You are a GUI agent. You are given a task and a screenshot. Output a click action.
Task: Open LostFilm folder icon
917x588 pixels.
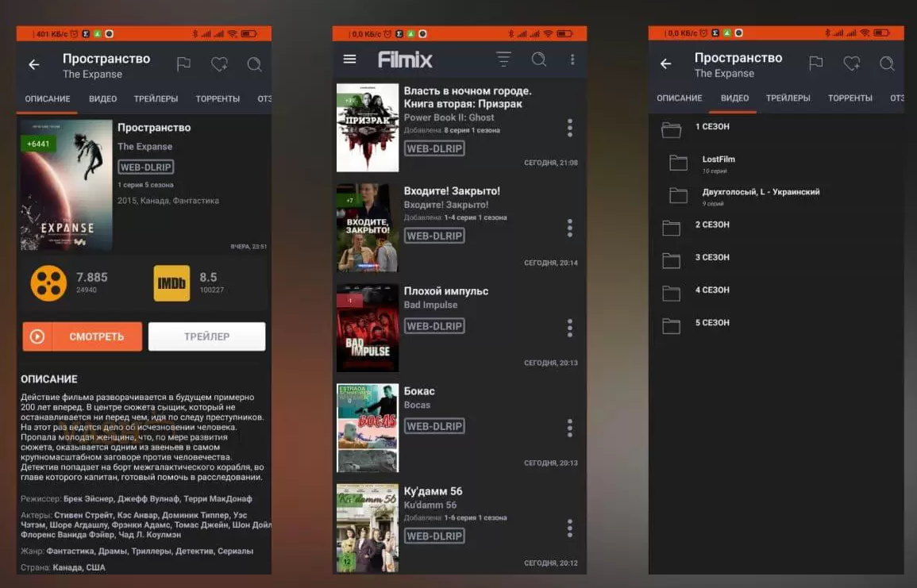[678, 163]
